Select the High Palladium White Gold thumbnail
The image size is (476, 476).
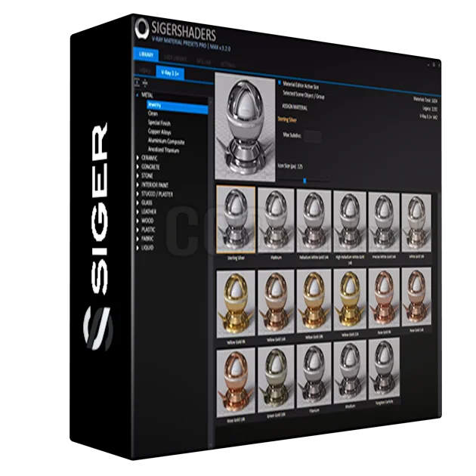[x=350, y=221]
